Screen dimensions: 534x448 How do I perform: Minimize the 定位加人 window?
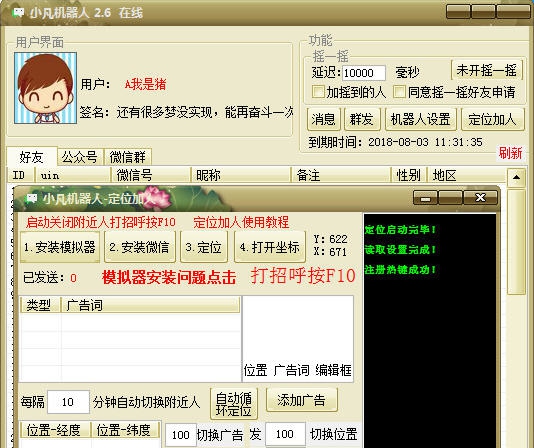click(x=425, y=198)
